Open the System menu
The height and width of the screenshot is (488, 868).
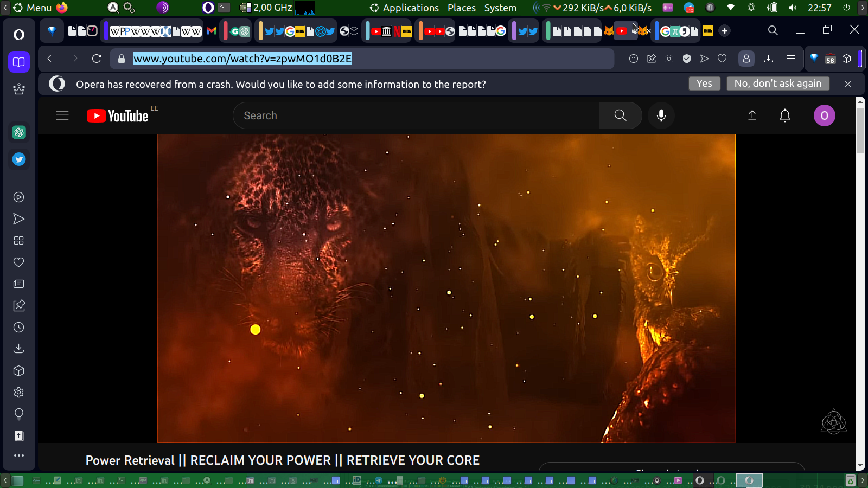(x=500, y=8)
